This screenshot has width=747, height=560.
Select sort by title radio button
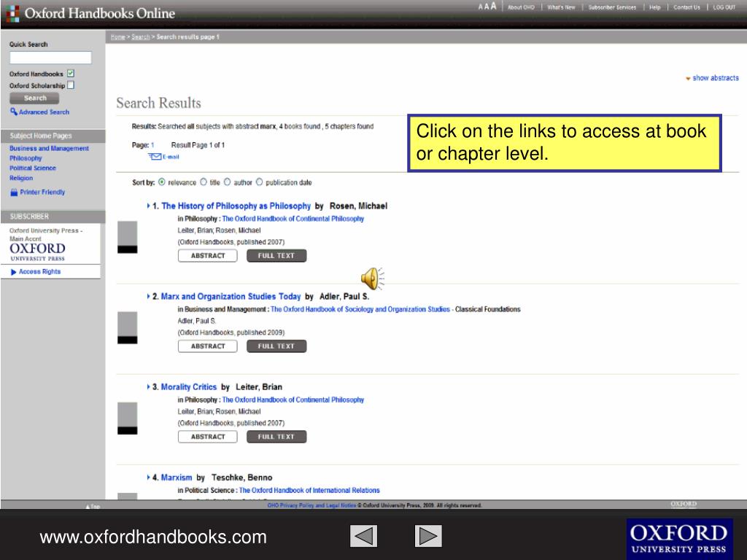204,182
